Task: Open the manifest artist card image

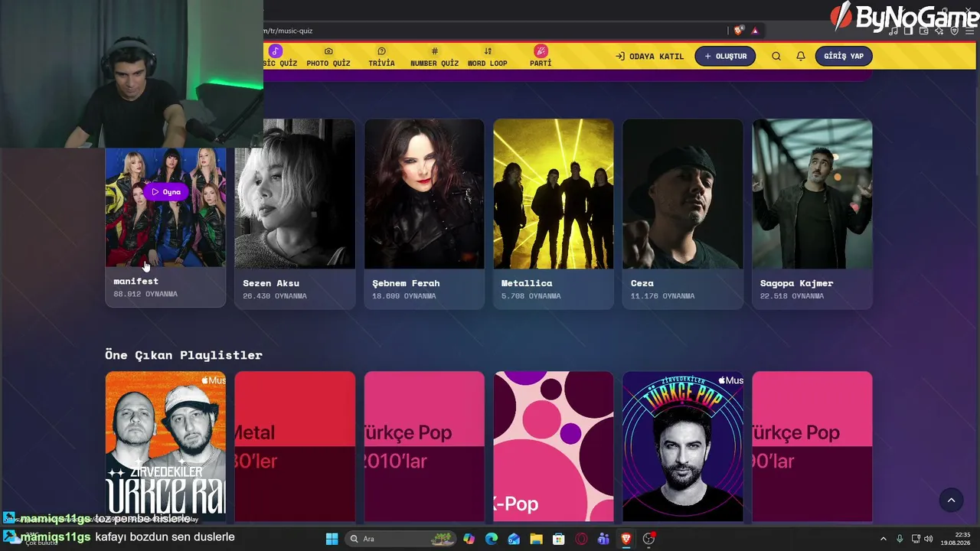Action: click(x=165, y=207)
